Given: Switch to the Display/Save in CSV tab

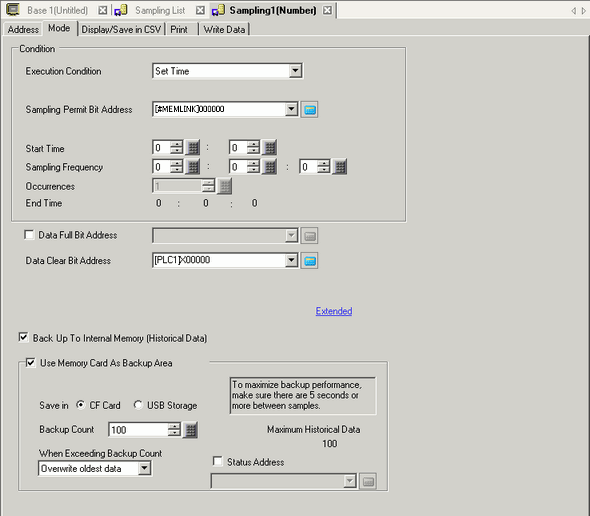Looking at the screenshot, I should (121, 29).
